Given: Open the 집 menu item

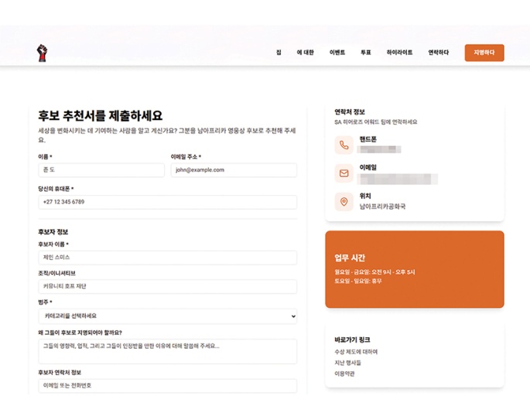Looking at the screenshot, I should (x=279, y=53).
